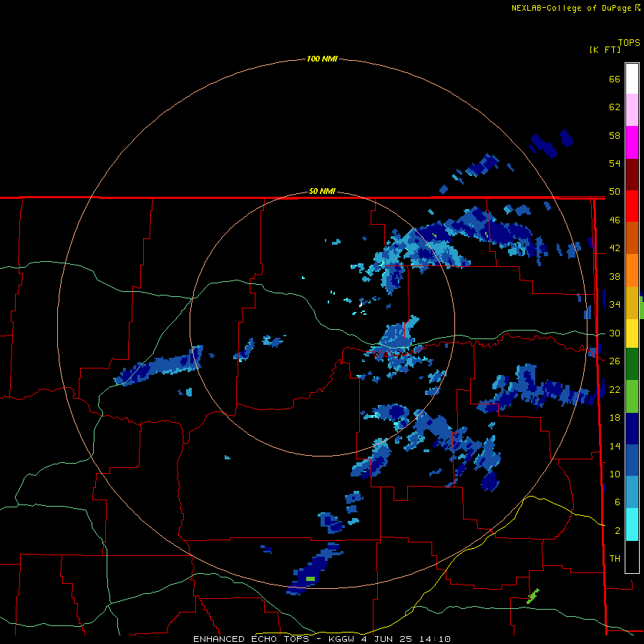Screen dimensions: 644x644
Task: Click the TH threshold label in legend
Action: [615, 559]
